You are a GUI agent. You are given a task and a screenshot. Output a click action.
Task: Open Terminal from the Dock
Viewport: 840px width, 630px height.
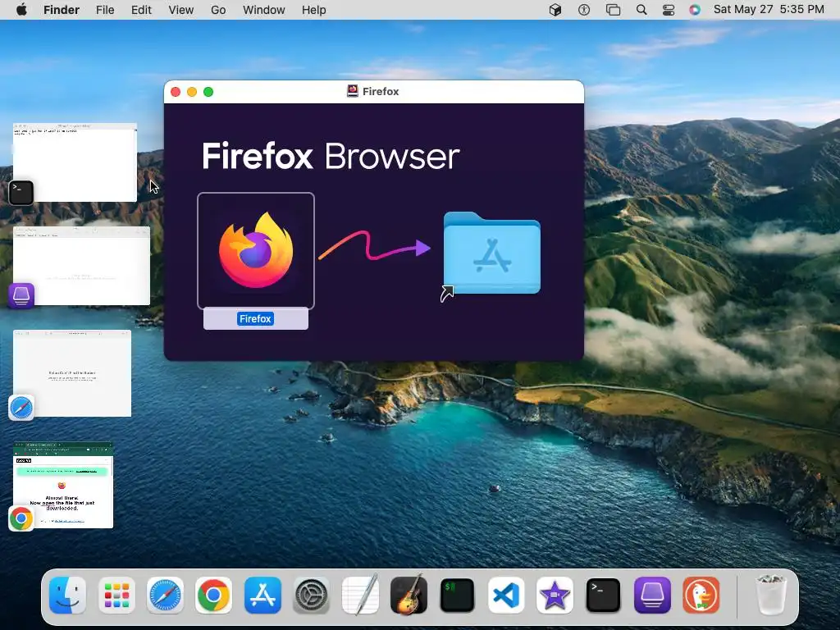point(603,596)
